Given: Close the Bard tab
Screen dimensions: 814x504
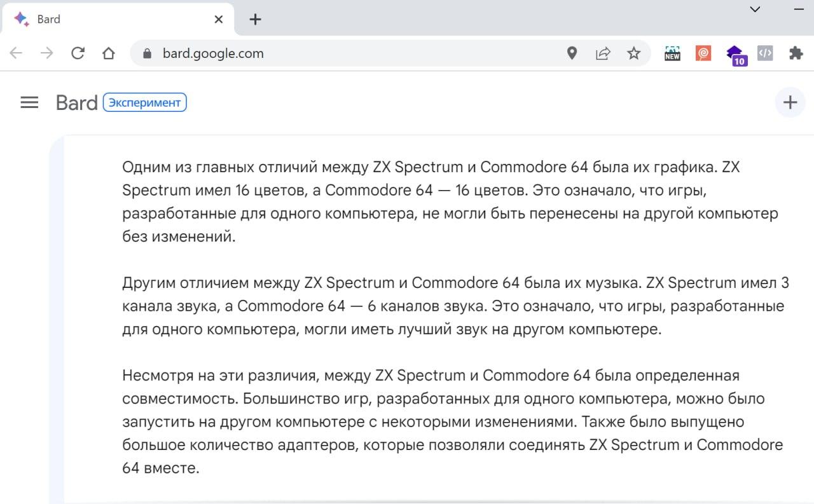Looking at the screenshot, I should click(218, 19).
